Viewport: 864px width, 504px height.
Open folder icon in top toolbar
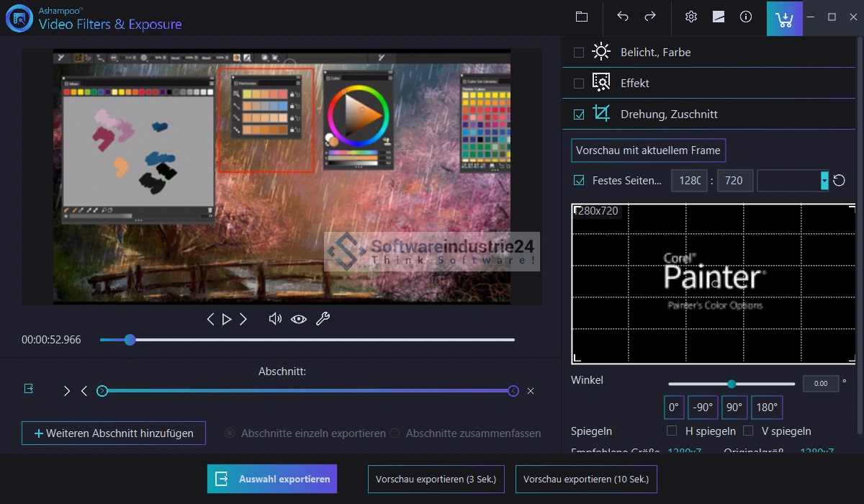click(x=582, y=17)
